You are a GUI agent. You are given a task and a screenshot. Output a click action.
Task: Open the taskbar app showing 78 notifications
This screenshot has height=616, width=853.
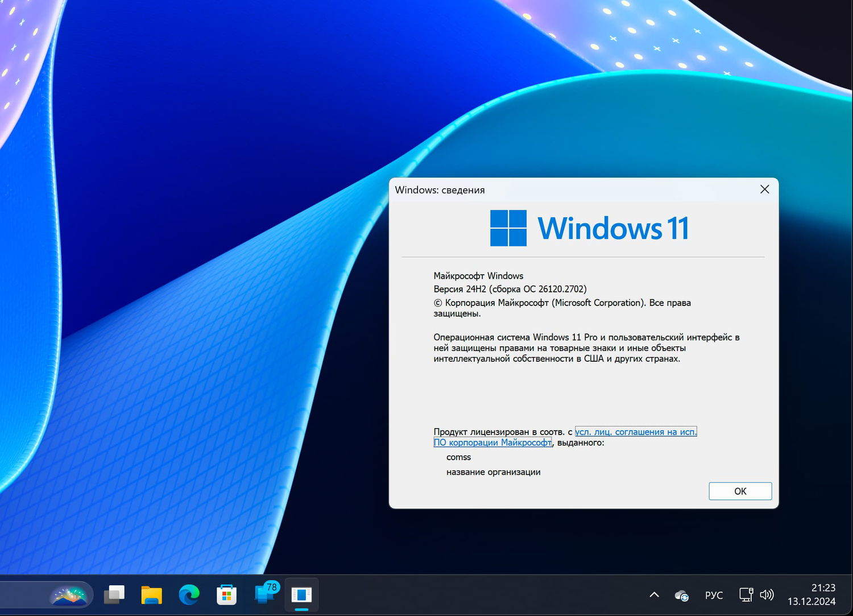(263, 594)
